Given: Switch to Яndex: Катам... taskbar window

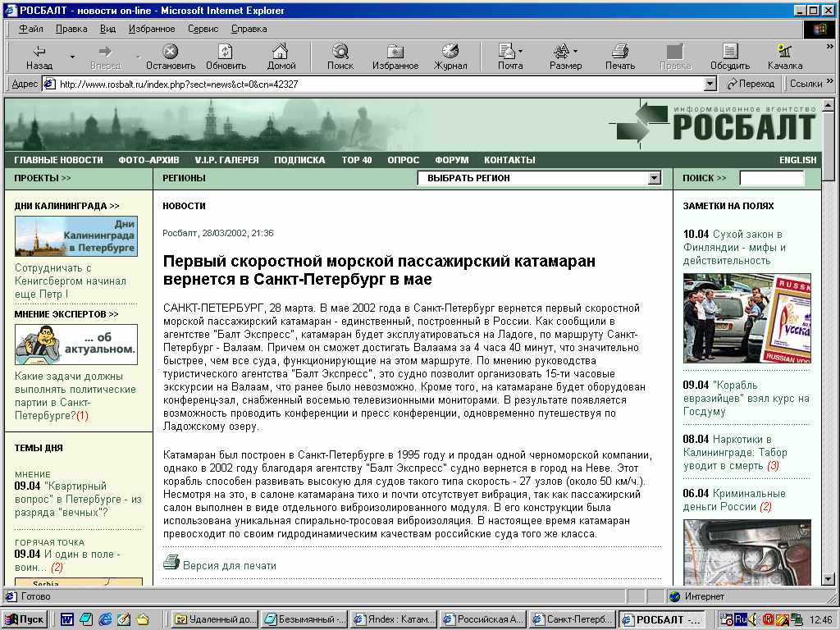Looking at the screenshot, I should tap(393, 619).
